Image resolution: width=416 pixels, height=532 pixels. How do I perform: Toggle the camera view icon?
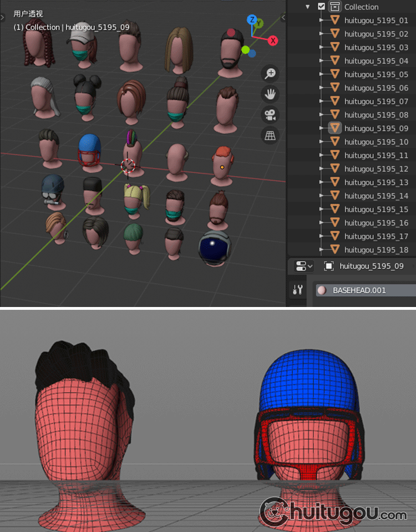tap(270, 115)
